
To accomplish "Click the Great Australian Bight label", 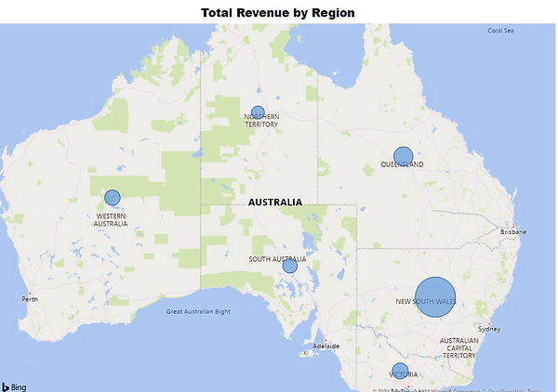I will pos(198,312).
